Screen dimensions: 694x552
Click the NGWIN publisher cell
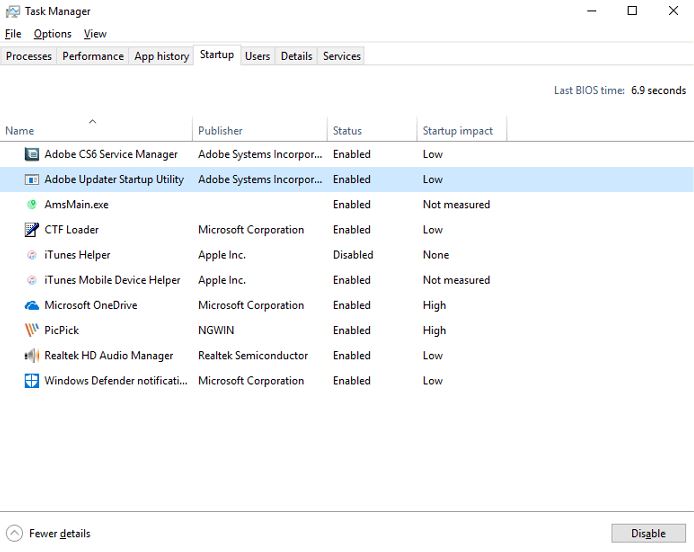(x=216, y=330)
